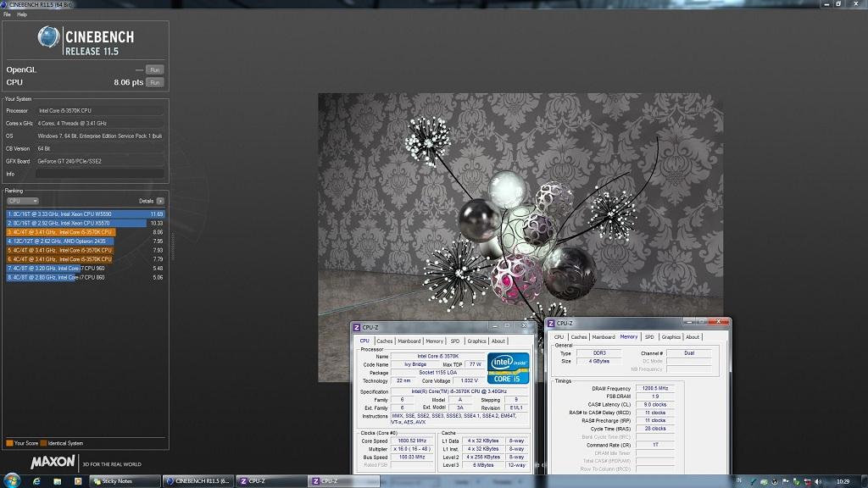Select ranking row Intel Core i7 CPU 860
This screenshot has width=868, height=488.
tap(86, 277)
